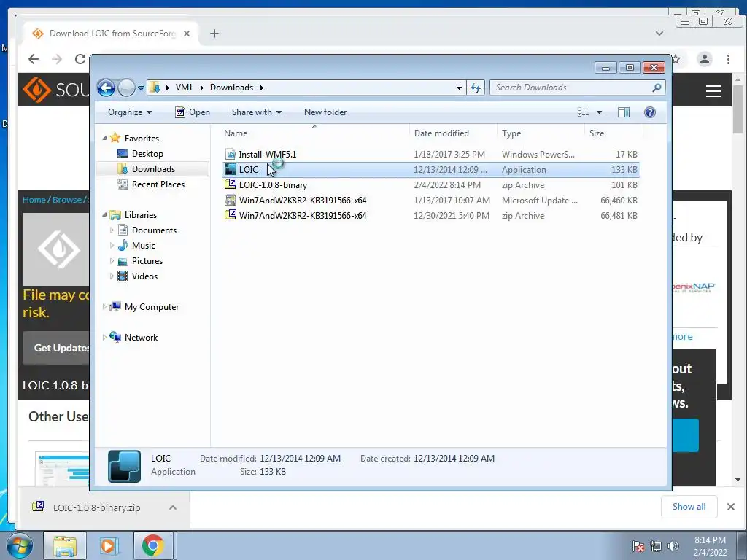
Task: Click Show all downloads button
Action: point(689,507)
